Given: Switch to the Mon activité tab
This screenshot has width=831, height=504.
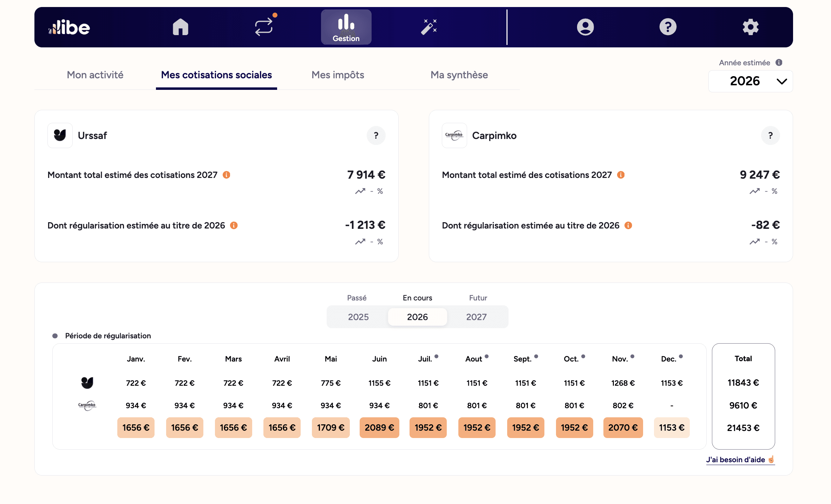Looking at the screenshot, I should tap(95, 75).
